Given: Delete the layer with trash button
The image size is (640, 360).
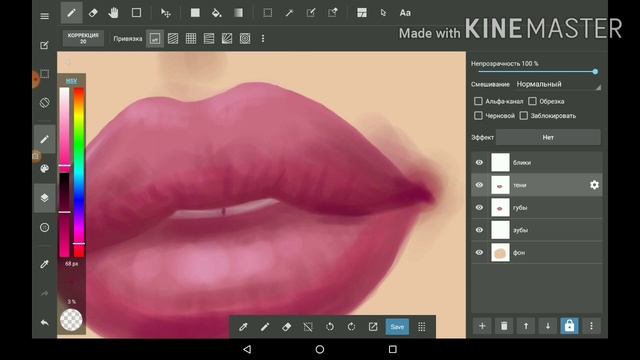Looking at the screenshot, I should click(x=504, y=326).
